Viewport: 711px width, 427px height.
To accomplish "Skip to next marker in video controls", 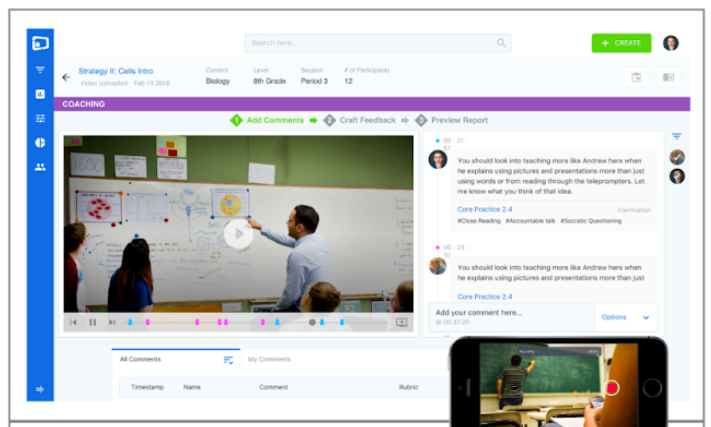I will [x=112, y=322].
